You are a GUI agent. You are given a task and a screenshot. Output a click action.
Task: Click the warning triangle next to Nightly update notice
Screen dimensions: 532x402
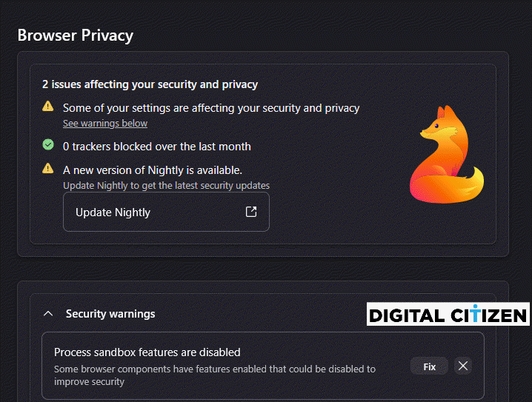point(48,168)
